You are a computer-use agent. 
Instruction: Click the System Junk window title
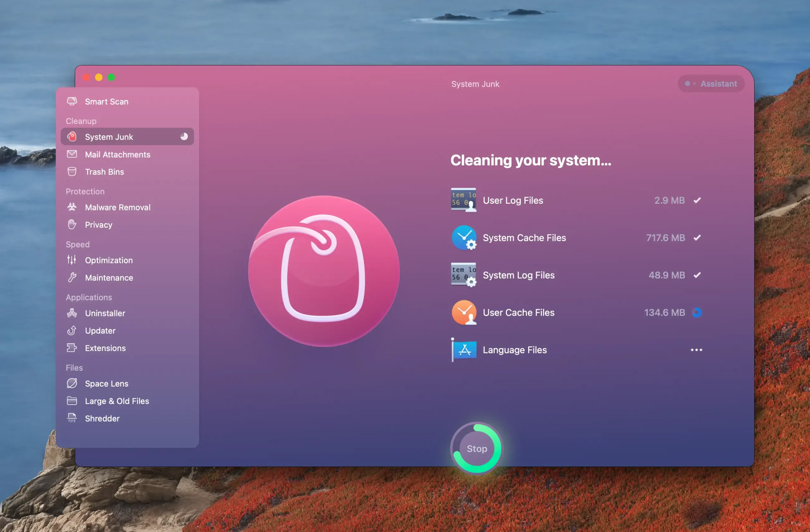coord(475,84)
